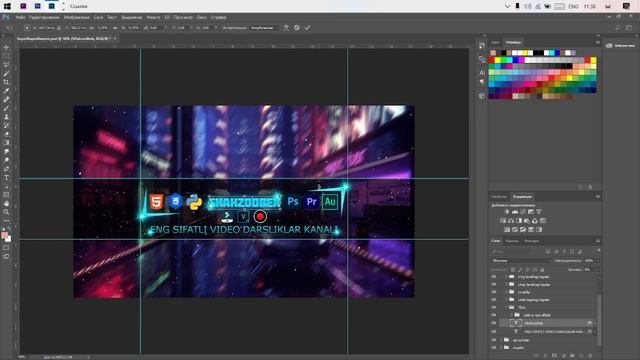The height and width of the screenshot is (360, 640).
Task: Create new swatch in Swatches panel
Action: tap(581, 187)
